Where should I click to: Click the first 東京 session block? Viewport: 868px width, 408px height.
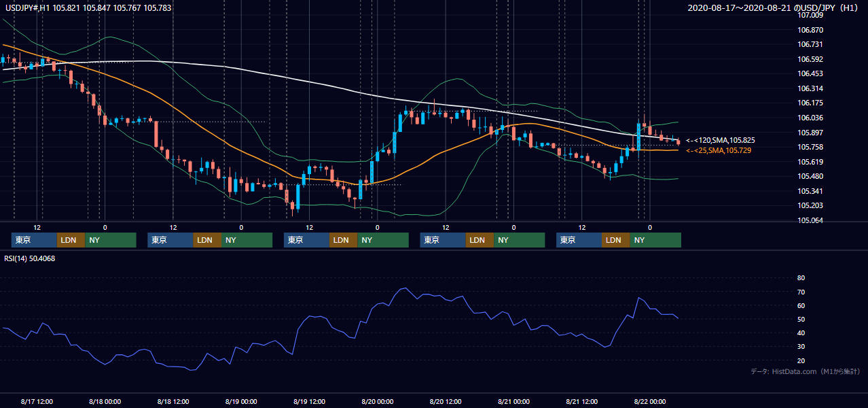[34, 240]
